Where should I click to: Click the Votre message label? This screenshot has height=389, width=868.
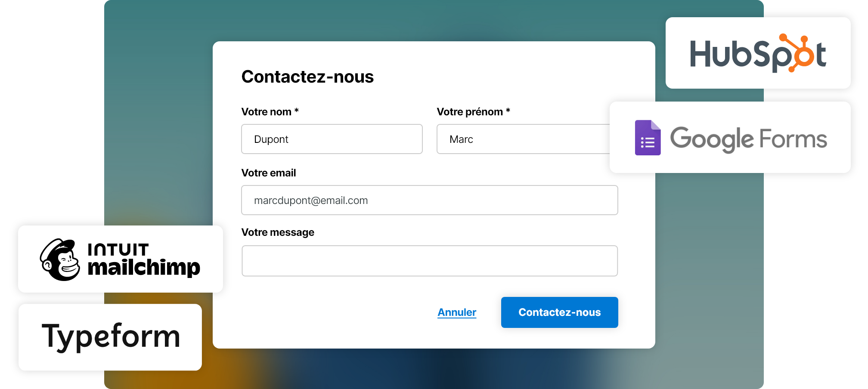278,232
